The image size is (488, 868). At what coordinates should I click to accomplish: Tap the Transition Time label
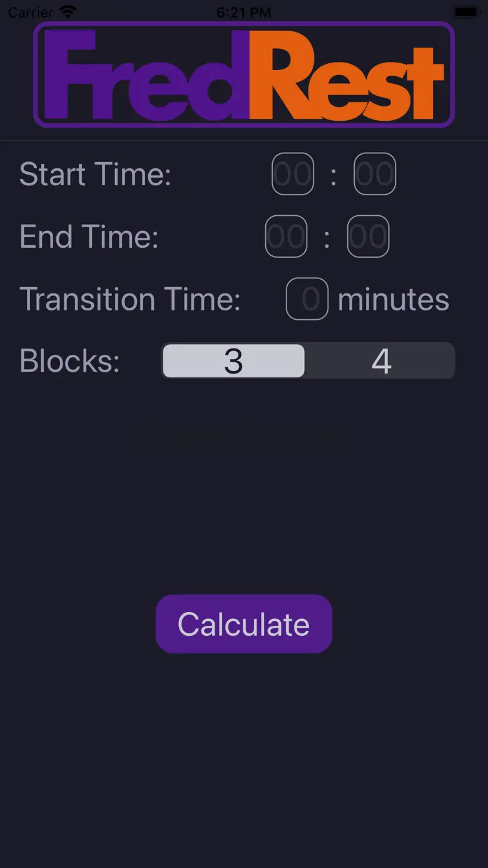[130, 299]
